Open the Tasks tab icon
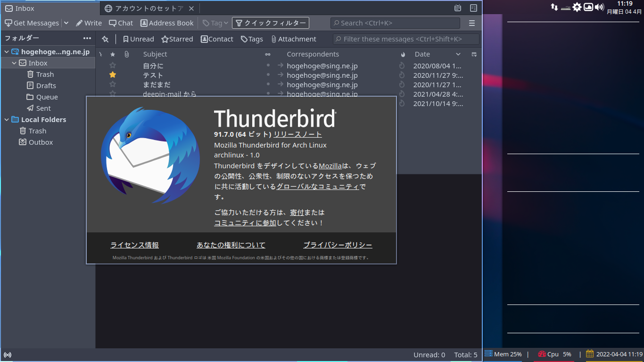Viewport: 644px width, 362px height. click(474, 8)
